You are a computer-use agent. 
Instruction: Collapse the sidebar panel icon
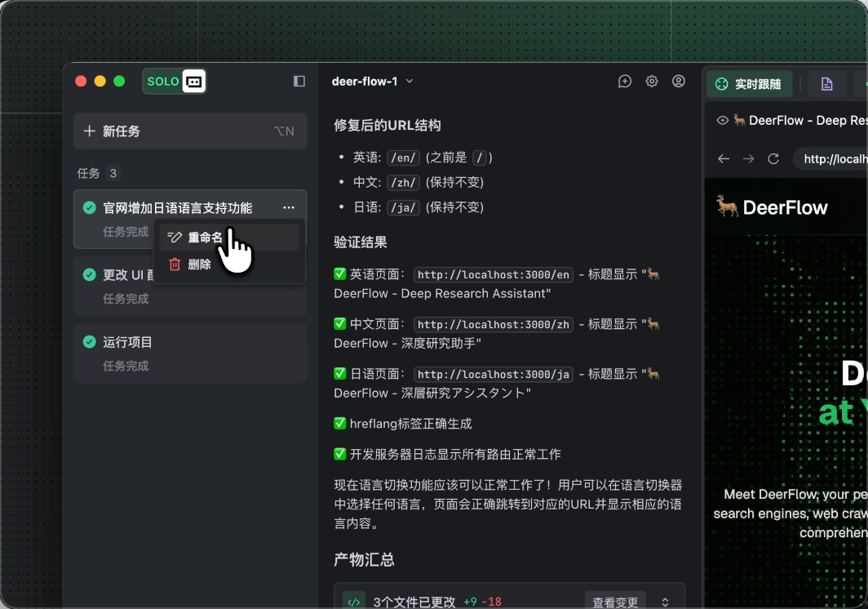299,82
